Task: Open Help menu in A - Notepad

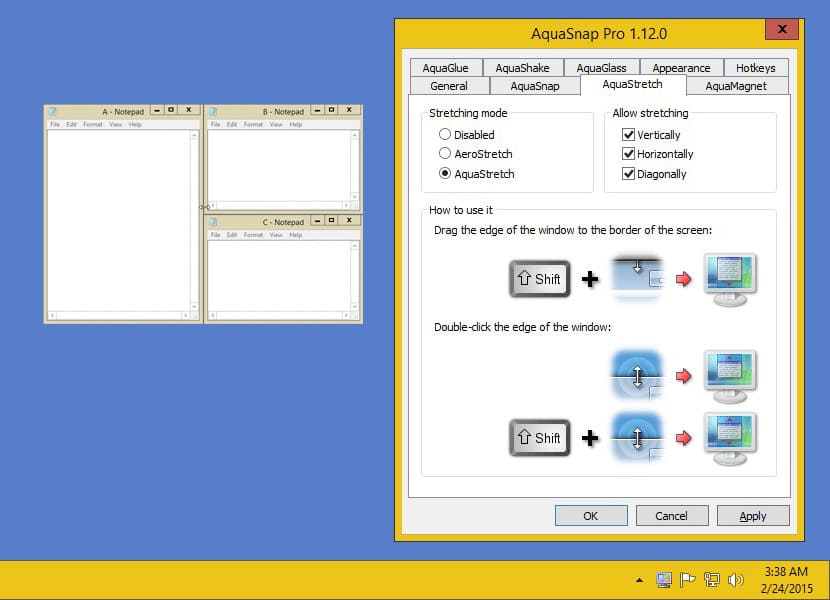Action: 135,124
